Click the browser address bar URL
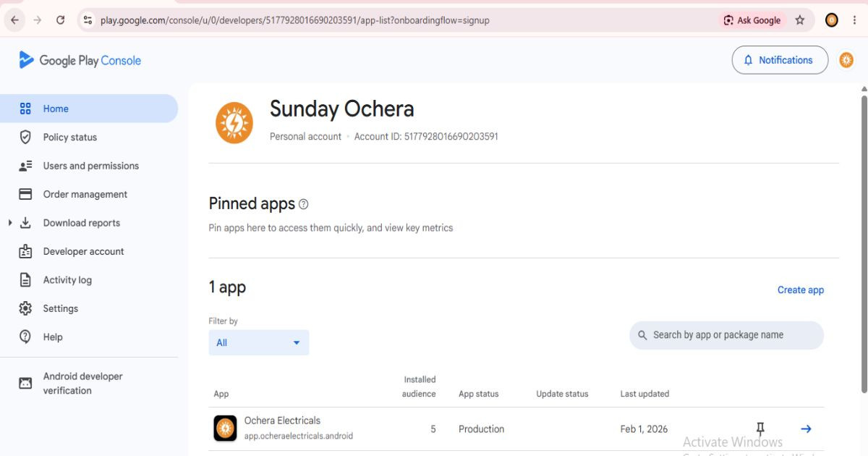 coord(295,20)
